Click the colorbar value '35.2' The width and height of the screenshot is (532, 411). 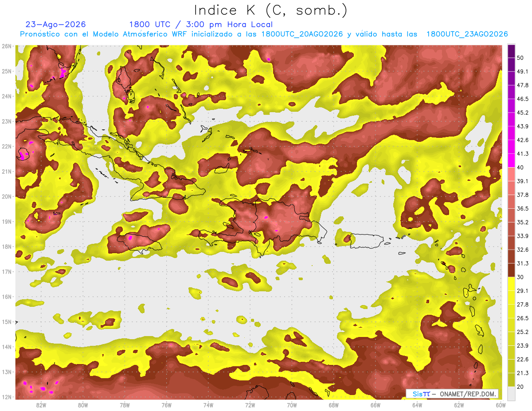point(523,222)
